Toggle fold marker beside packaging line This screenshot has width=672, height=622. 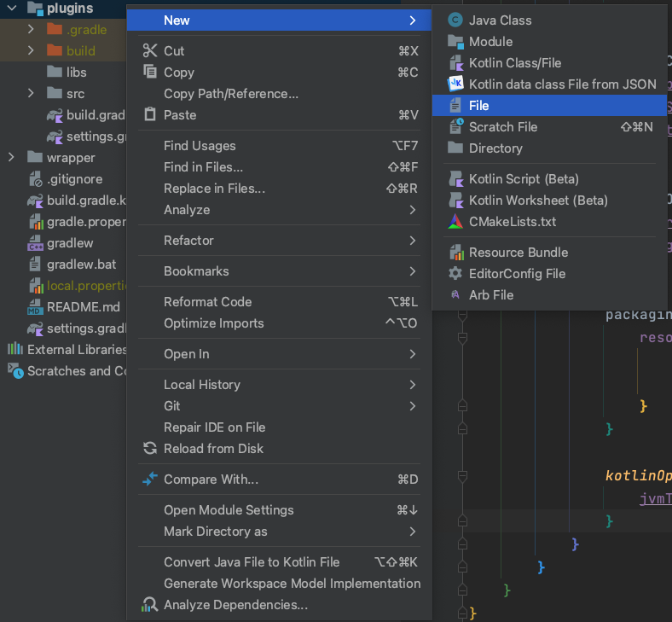tap(462, 316)
